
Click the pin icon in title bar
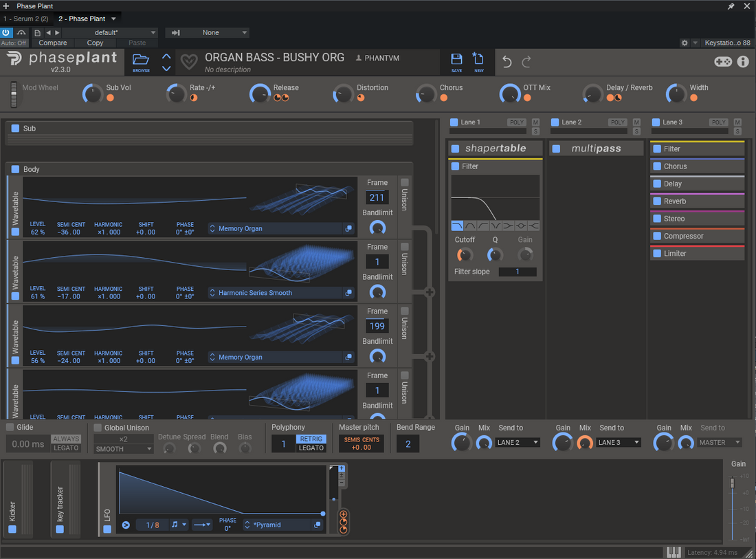click(731, 6)
